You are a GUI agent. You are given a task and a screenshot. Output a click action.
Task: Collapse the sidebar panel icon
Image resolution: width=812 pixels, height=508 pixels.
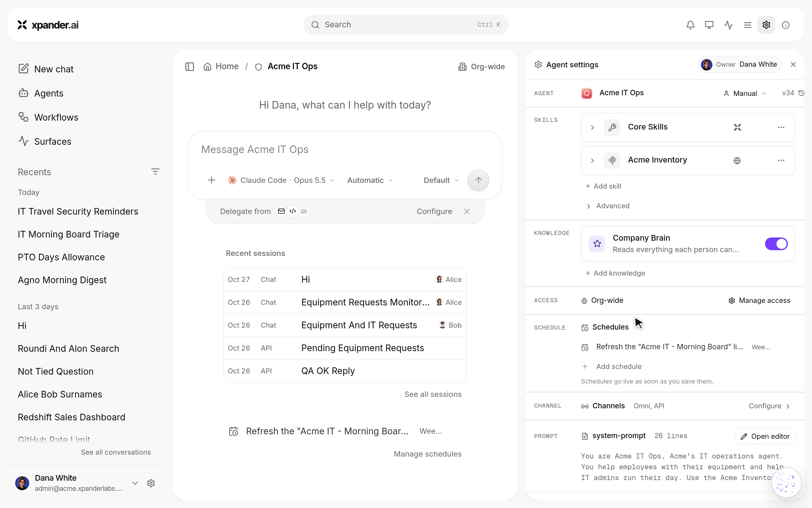coord(190,67)
